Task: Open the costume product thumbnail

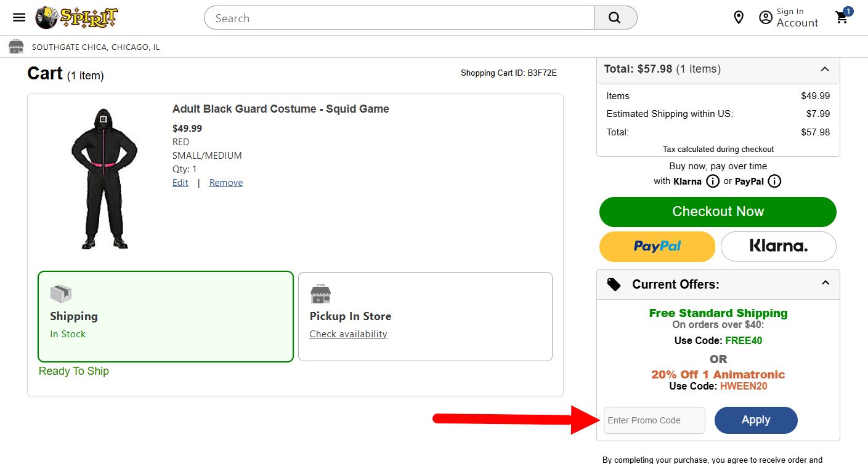Action: pos(104,178)
